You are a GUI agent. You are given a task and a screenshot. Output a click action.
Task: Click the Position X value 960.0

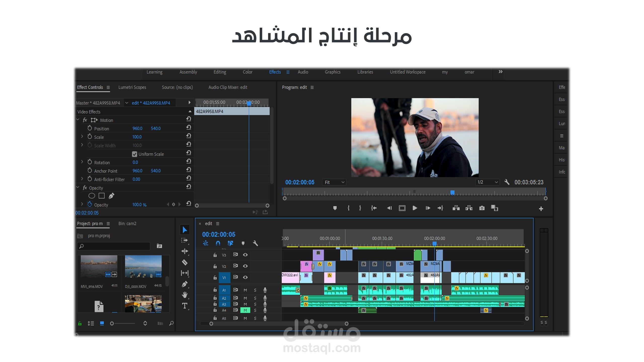[137, 128]
